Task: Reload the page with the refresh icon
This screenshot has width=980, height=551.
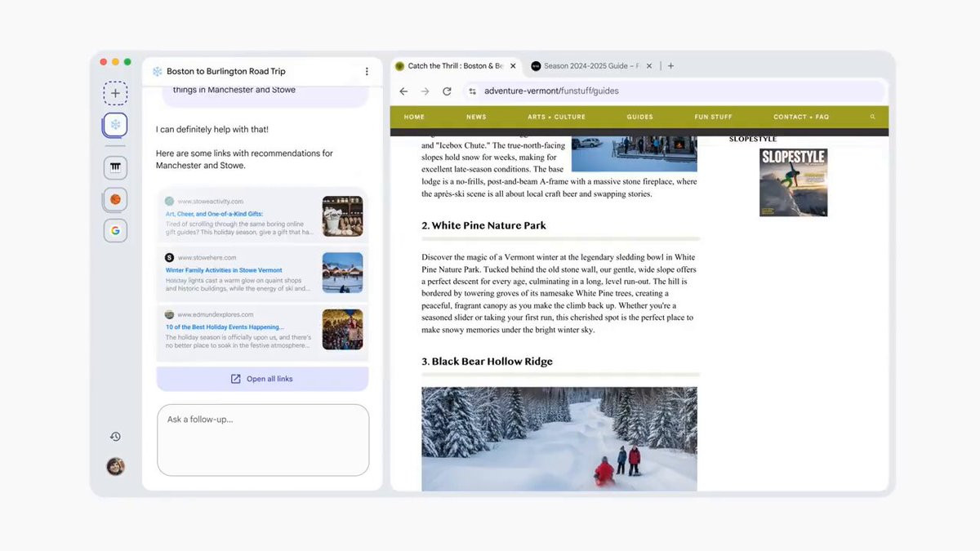Action: (447, 91)
